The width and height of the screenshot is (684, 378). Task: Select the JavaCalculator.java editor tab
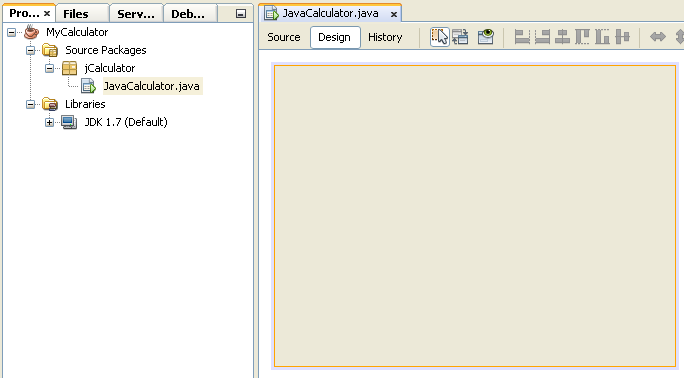[x=330, y=14]
